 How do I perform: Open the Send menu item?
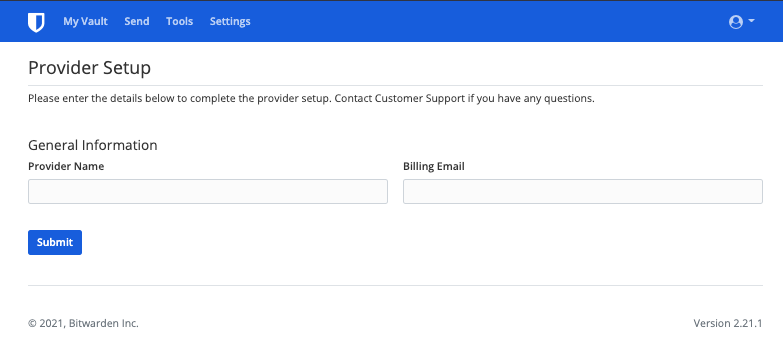137,21
